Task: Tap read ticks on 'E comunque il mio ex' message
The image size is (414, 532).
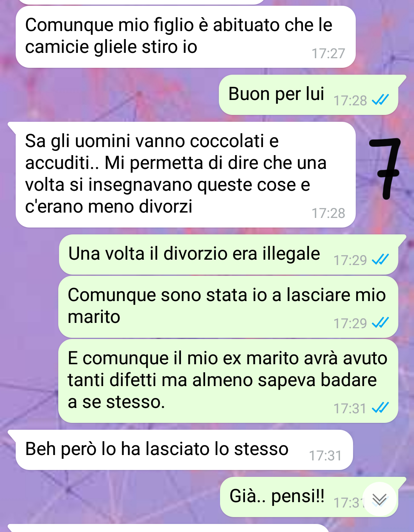Action: [x=381, y=408]
